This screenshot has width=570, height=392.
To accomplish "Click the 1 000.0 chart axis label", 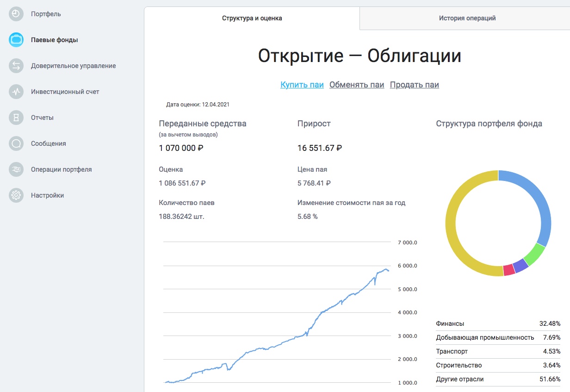I will click(x=408, y=383).
